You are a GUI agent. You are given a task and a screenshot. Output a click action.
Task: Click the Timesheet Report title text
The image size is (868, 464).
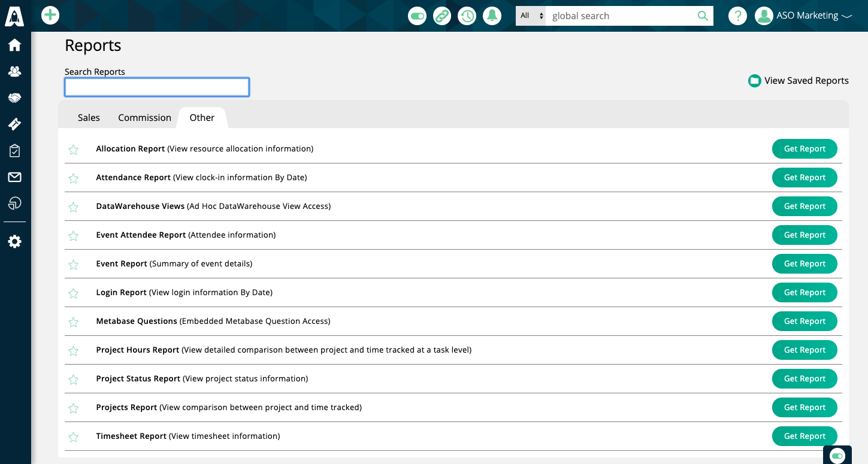tap(131, 436)
